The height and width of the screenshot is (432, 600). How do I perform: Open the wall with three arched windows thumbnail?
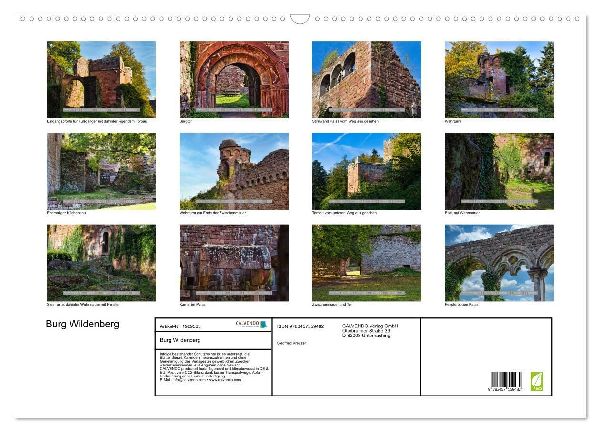pos(366,79)
